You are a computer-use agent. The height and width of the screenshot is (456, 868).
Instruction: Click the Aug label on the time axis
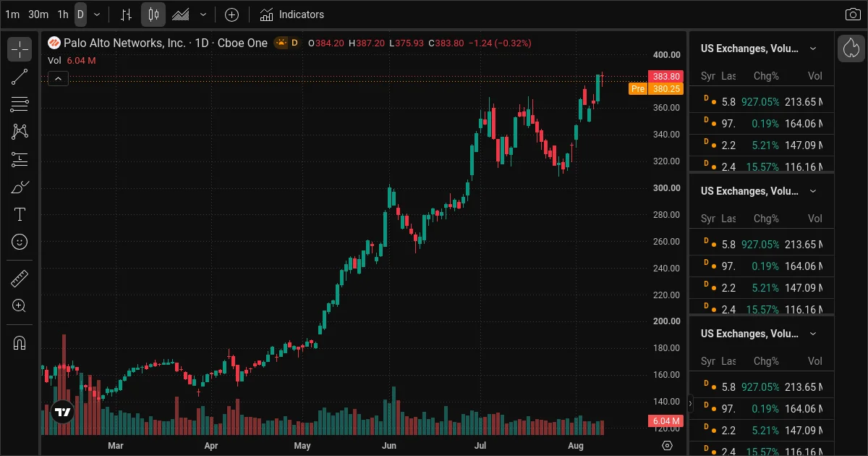tap(576, 446)
